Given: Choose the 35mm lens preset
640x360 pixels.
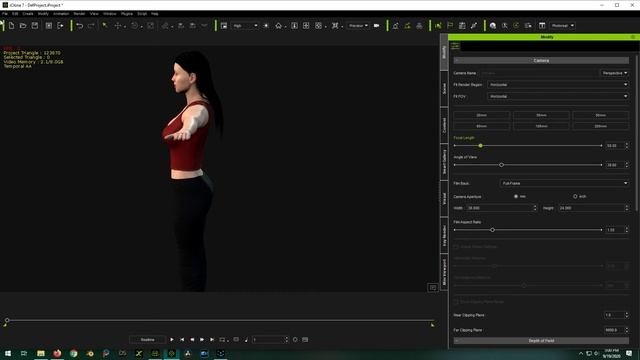Looking at the screenshot, I should pos(541,115).
